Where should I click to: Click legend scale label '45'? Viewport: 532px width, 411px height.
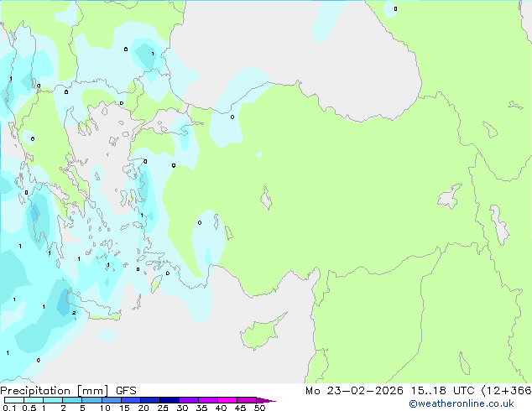(240, 408)
